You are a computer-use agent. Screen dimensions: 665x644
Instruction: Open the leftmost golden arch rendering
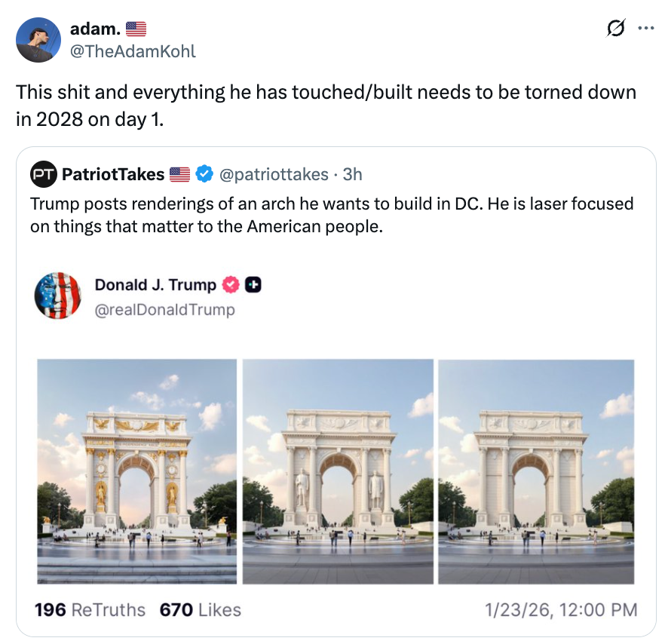137,471
